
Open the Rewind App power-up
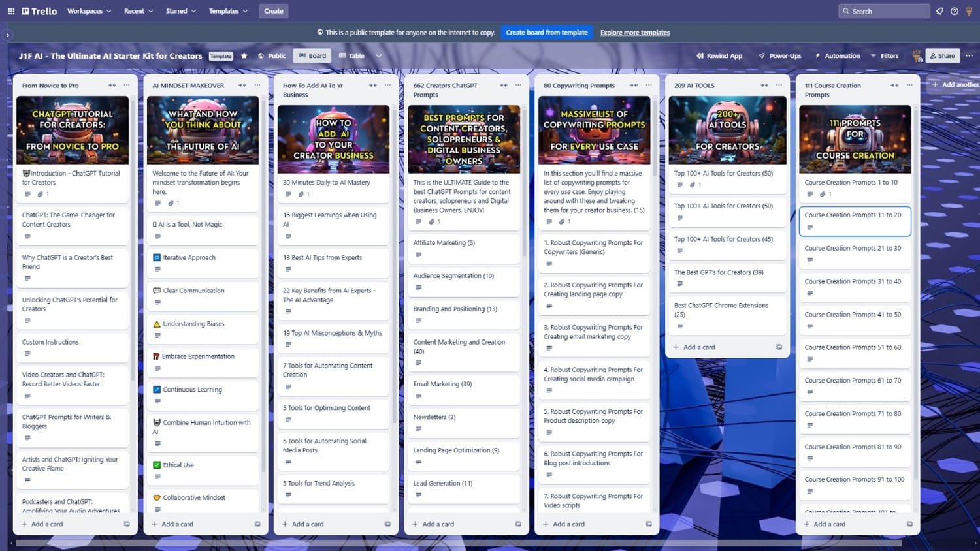pyautogui.click(x=719, y=56)
